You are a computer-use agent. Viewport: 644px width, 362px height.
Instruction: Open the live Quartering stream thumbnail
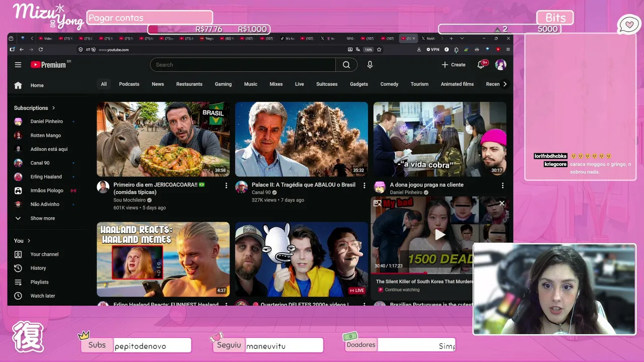coord(301,259)
